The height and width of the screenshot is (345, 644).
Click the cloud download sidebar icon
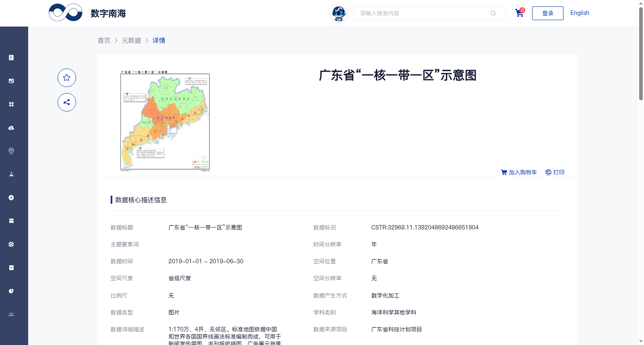click(11, 128)
